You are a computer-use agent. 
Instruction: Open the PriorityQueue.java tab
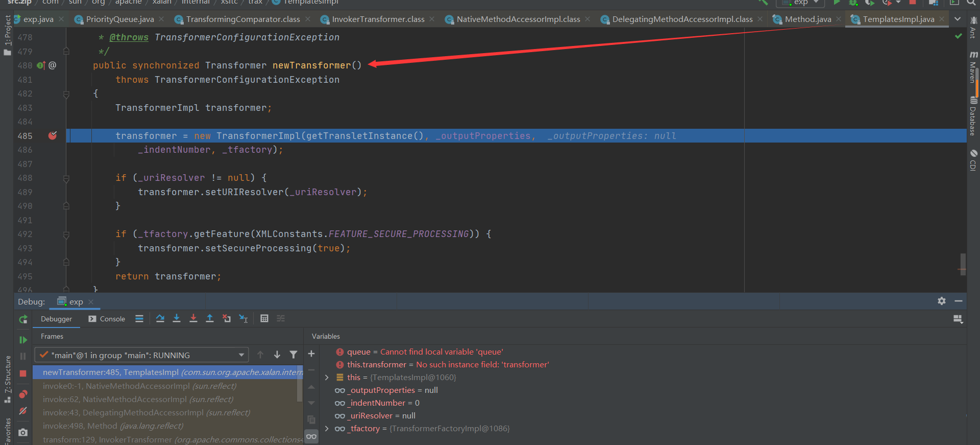tap(120, 19)
